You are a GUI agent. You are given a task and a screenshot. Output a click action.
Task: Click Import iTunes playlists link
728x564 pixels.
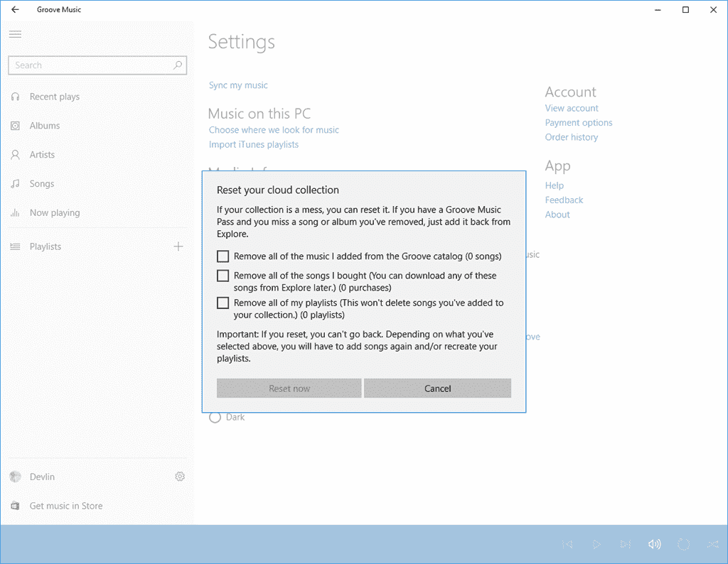(254, 144)
